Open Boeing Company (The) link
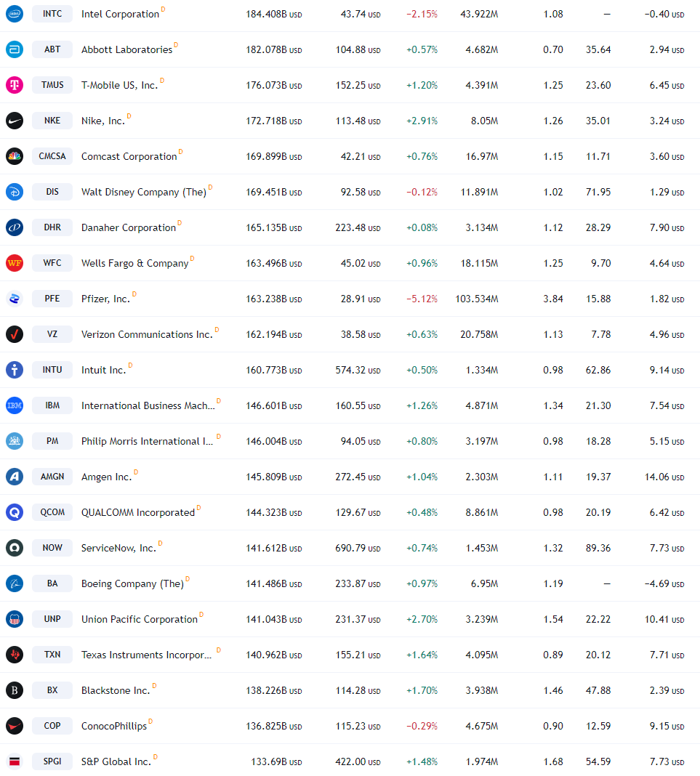This screenshot has height=776, width=700. click(x=133, y=584)
